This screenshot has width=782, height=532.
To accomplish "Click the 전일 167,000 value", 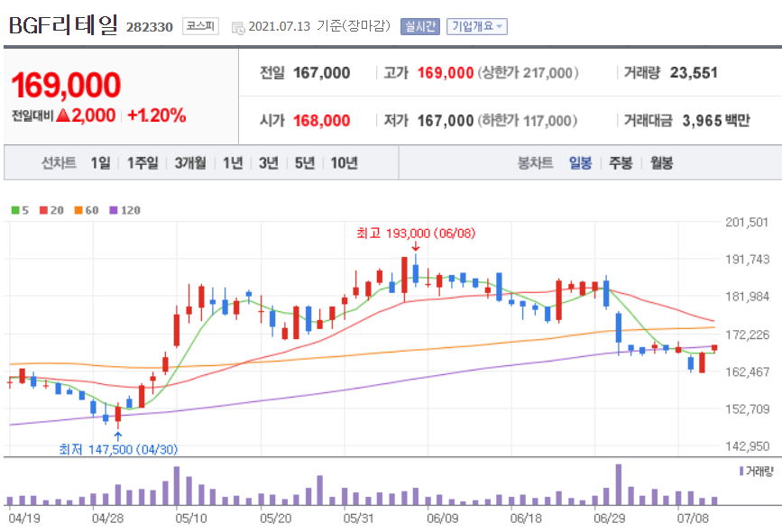I will [x=322, y=73].
